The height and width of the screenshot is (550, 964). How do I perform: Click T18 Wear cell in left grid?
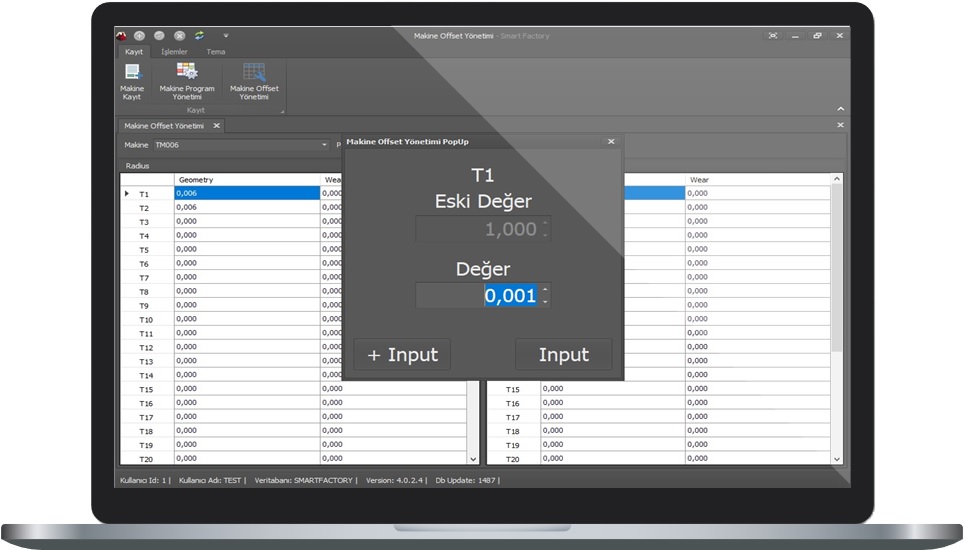pos(393,430)
